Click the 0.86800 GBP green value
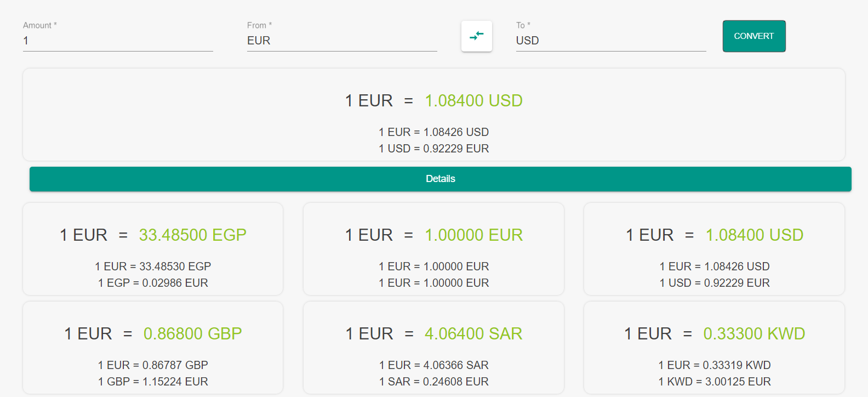The image size is (868, 397). [x=192, y=334]
